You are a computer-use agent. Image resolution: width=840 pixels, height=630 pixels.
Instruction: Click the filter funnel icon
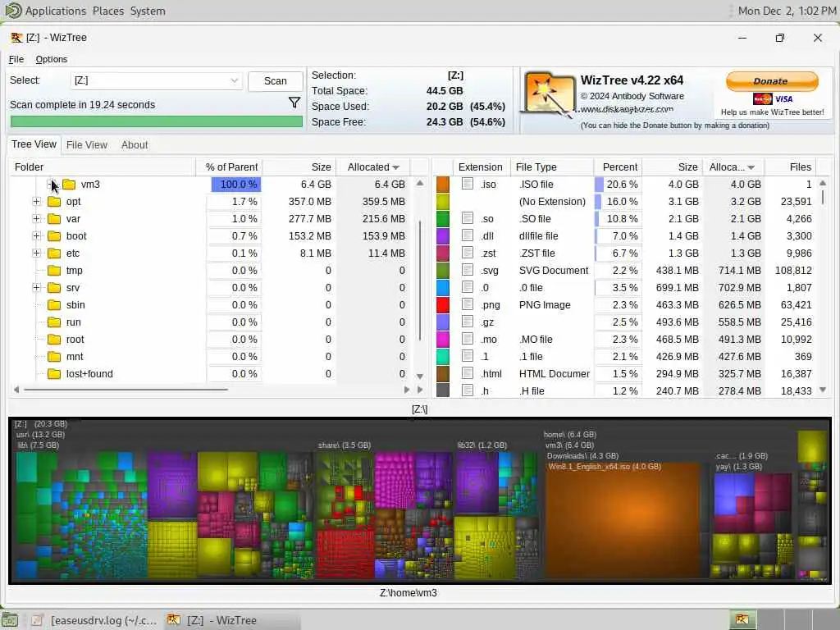[x=294, y=103]
